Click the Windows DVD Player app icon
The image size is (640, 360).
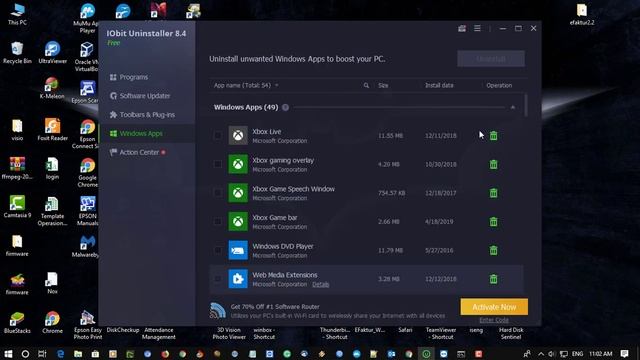[x=238, y=250]
